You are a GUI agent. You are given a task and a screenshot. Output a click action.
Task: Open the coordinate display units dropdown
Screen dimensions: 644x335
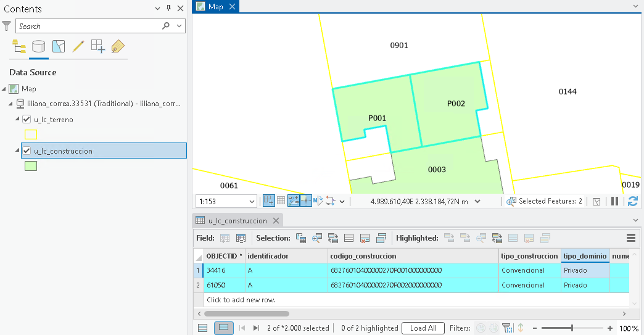[x=477, y=201]
